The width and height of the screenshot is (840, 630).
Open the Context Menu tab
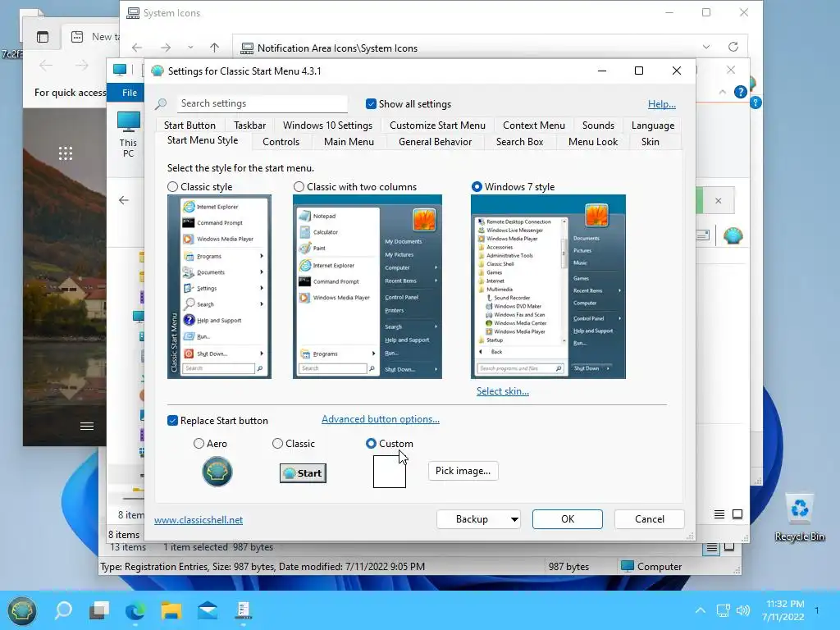tap(533, 126)
